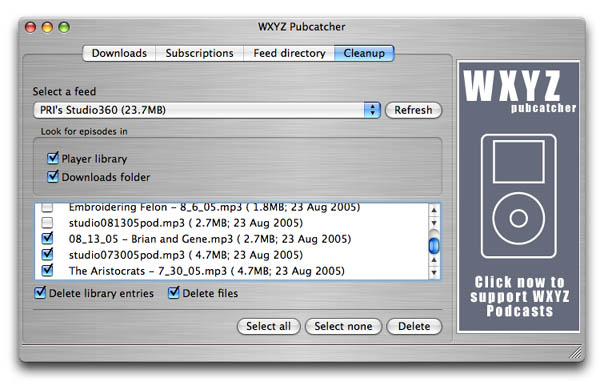Check the Embroidering Felon episode checkbox
Image resolution: width=600 pixels, height=382 pixels.
[47, 207]
